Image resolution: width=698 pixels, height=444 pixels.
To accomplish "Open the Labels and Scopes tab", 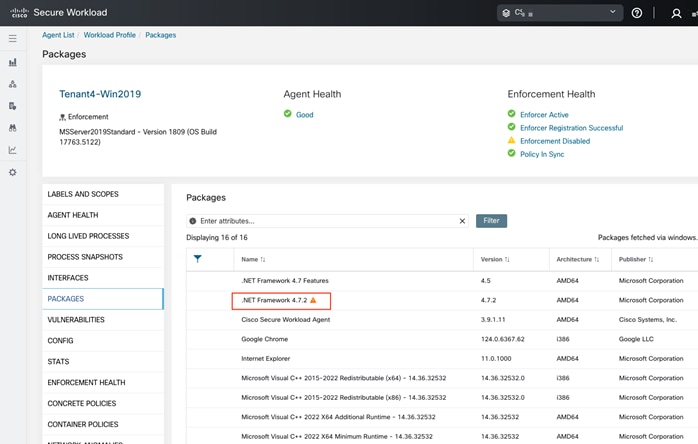I will pyautogui.click(x=103, y=194).
